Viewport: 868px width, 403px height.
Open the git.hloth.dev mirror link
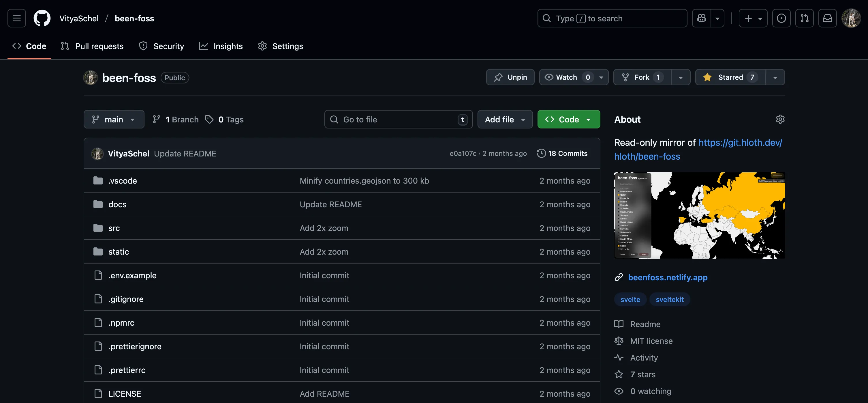click(x=698, y=150)
